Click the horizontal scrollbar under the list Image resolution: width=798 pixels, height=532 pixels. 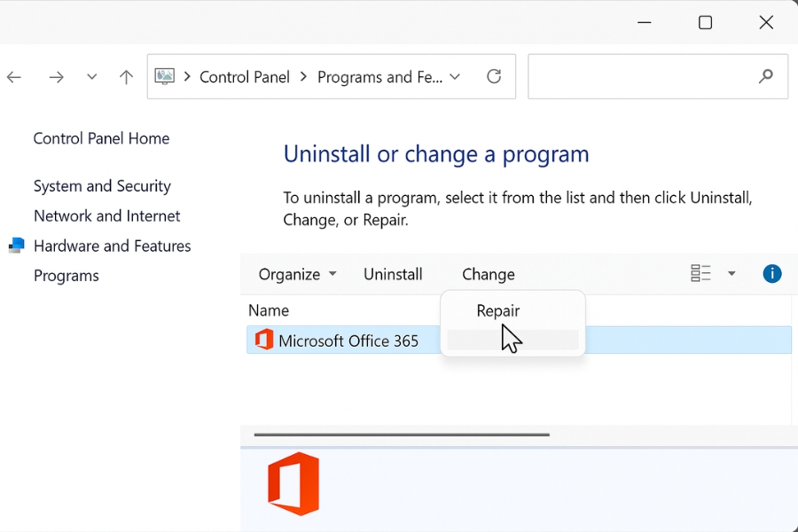(402, 435)
